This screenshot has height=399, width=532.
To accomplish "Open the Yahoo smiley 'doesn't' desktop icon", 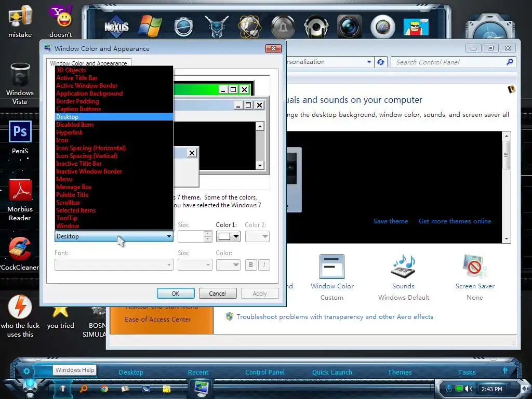I will (60, 21).
